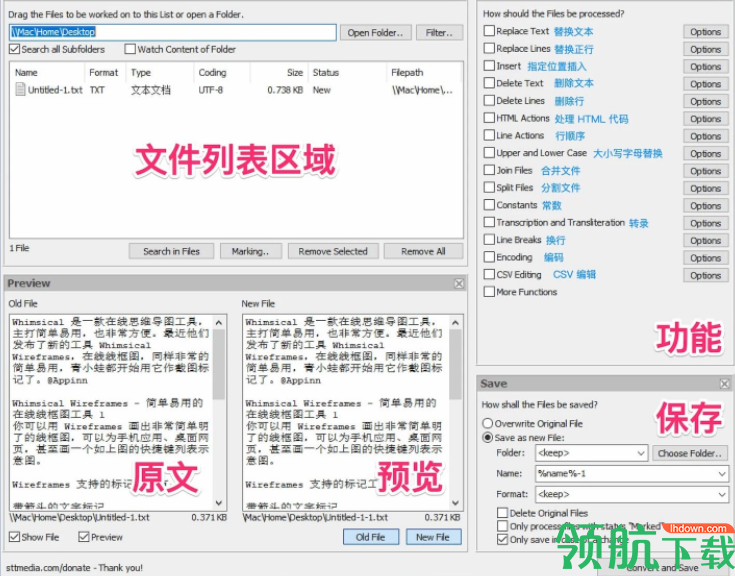Screen dimensions: 735x576
Task: Open Options for Line Breaks
Action: pyautogui.click(x=705, y=240)
